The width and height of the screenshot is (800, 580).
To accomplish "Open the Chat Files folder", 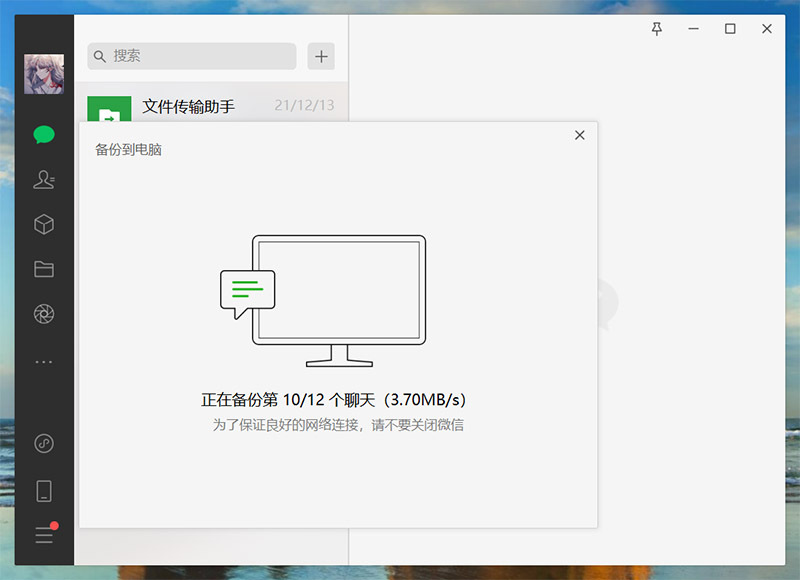I will 42,268.
